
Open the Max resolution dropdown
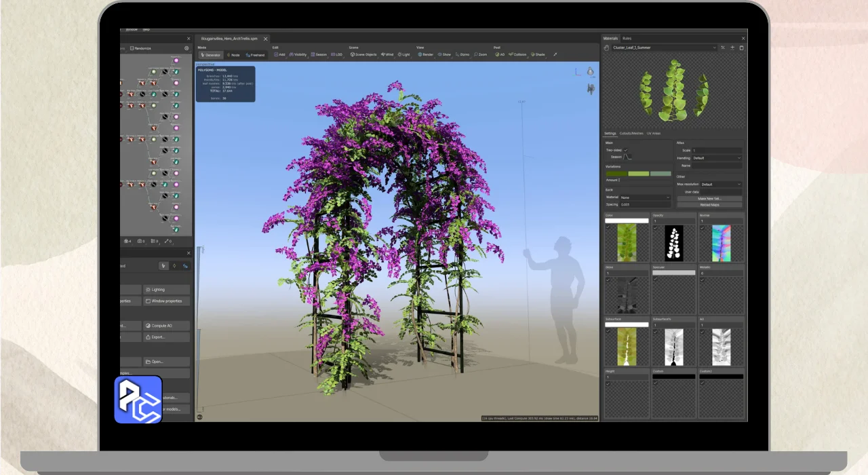point(721,184)
